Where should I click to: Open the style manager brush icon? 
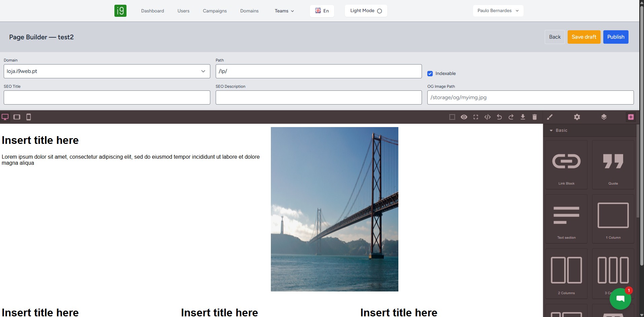click(550, 117)
